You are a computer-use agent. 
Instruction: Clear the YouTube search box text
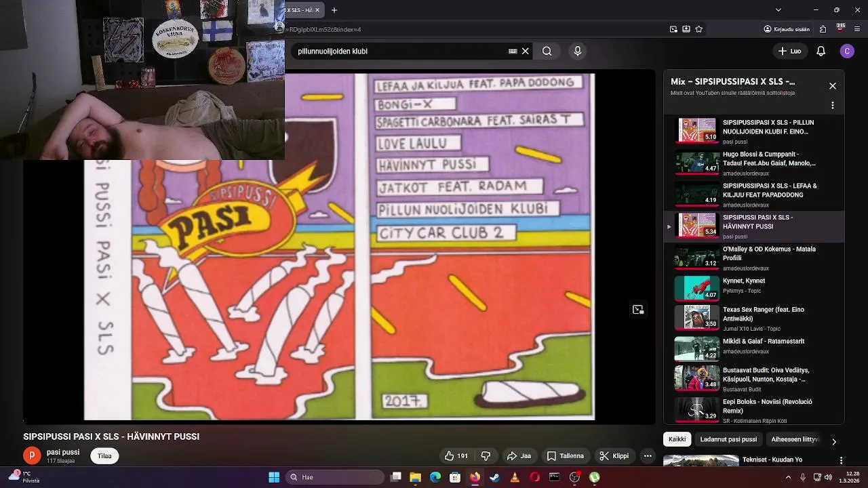[525, 51]
